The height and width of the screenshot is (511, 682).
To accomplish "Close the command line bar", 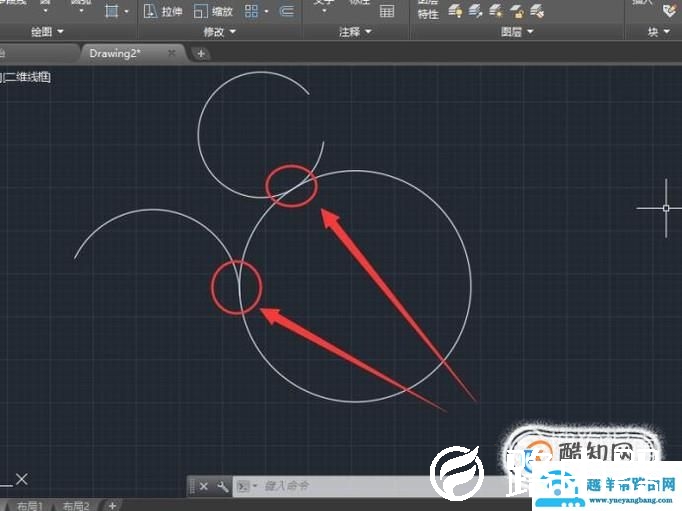I will click(x=203, y=486).
